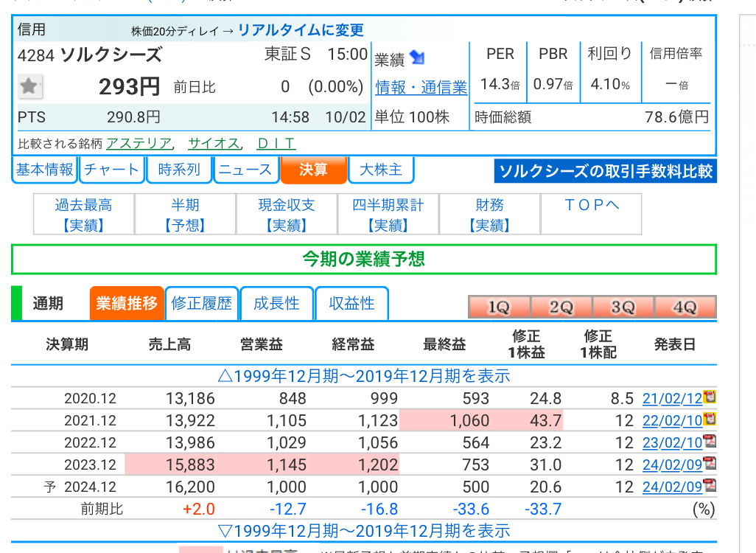756x553 pixels.
Task: Click 今期の業績予想 heading box
Action: coord(364,260)
